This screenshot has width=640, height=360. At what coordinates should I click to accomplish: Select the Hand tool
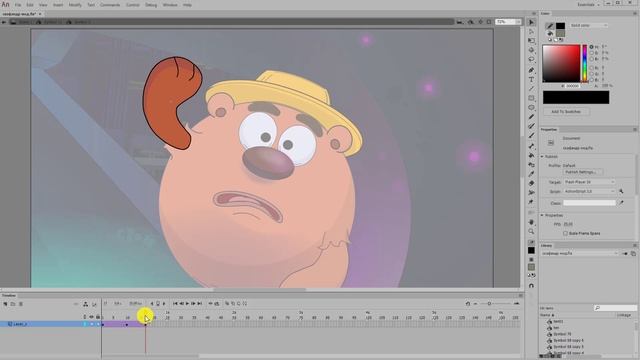pos(531,222)
